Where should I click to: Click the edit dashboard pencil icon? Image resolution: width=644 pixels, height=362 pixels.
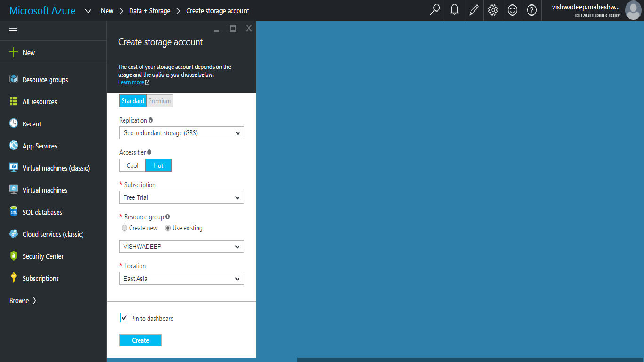pos(474,10)
